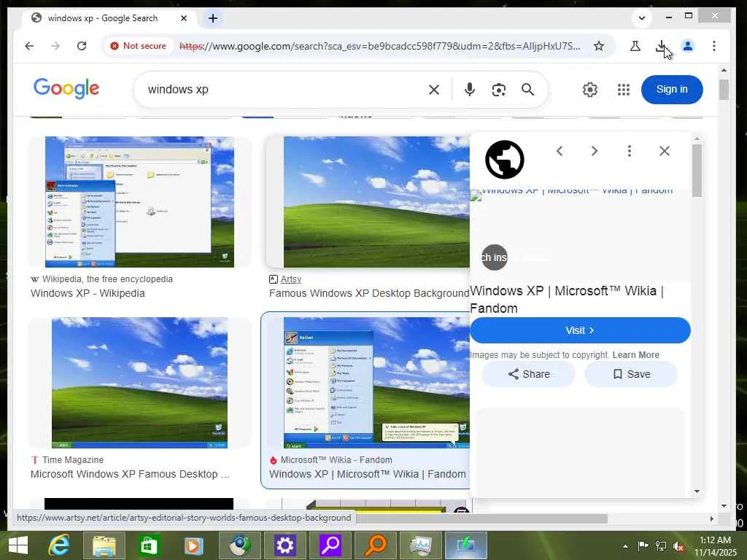Open a new tab with plus button
Image resolution: width=747 pixels, height=560 pixels.
(x=212, y=18)
